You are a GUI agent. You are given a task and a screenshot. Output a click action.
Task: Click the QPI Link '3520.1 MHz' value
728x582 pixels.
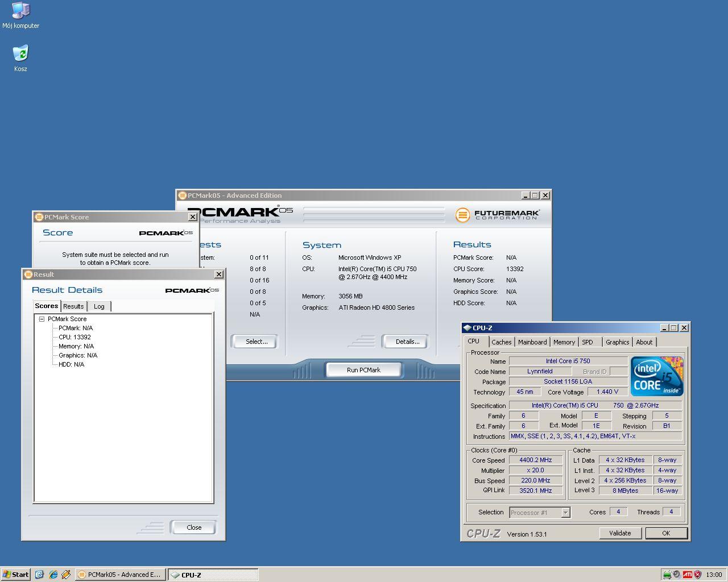point(535,490)
